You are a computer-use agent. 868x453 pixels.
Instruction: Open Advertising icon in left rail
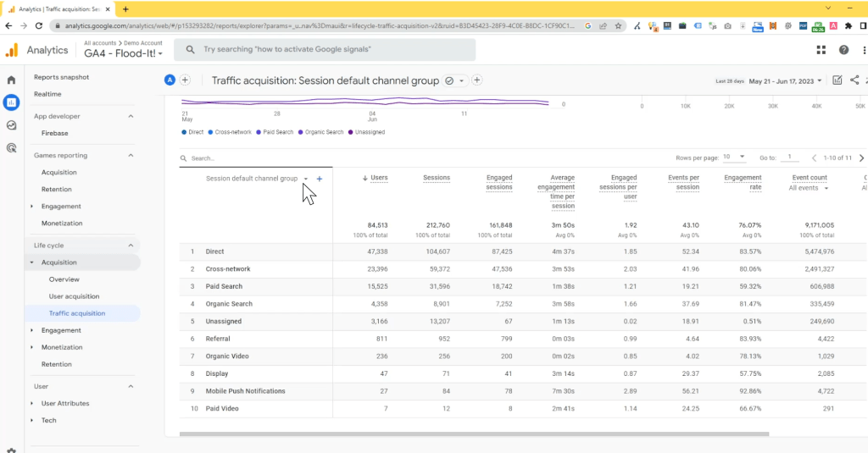[x=11, y=147]
